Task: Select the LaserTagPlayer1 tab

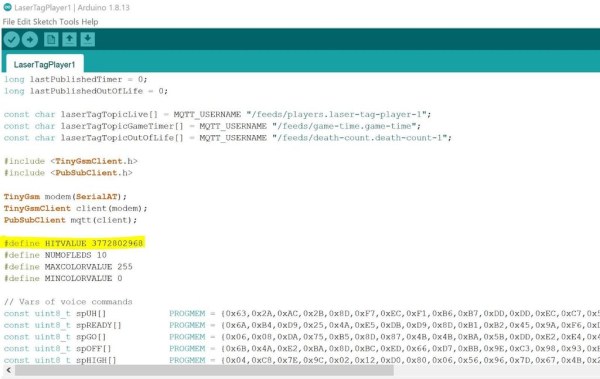Action: pos(45,64)
